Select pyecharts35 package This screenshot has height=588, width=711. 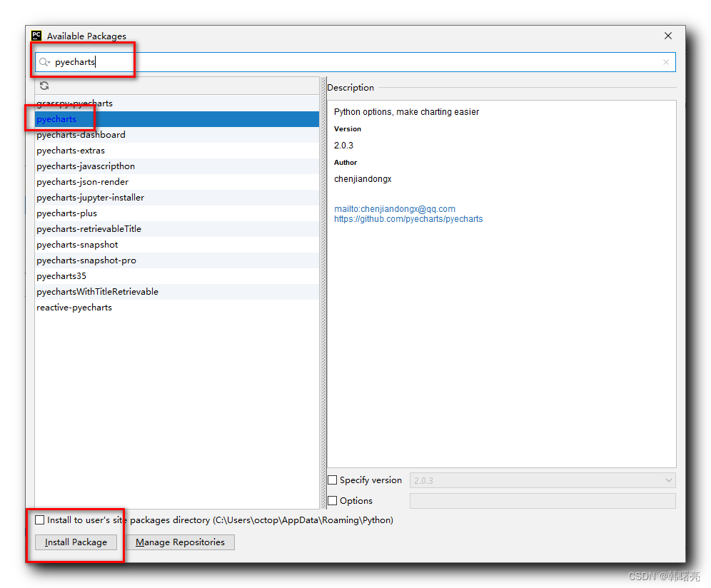point(177,276)
